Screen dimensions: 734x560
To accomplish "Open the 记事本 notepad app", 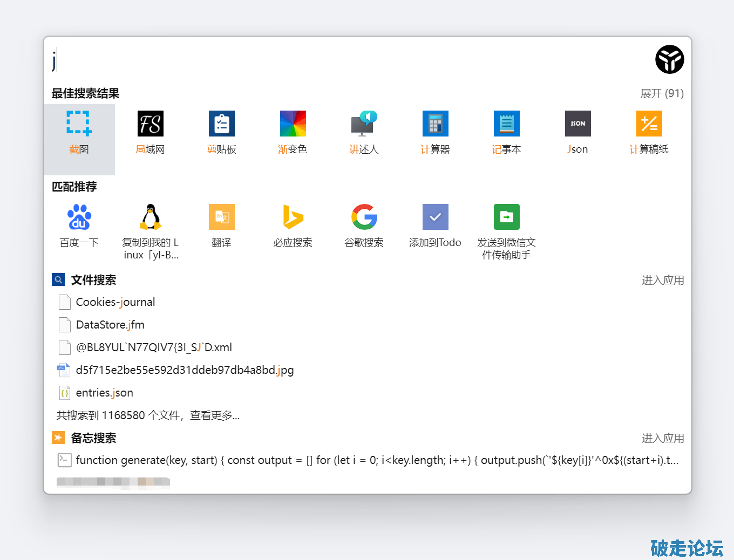I will 506,133.
